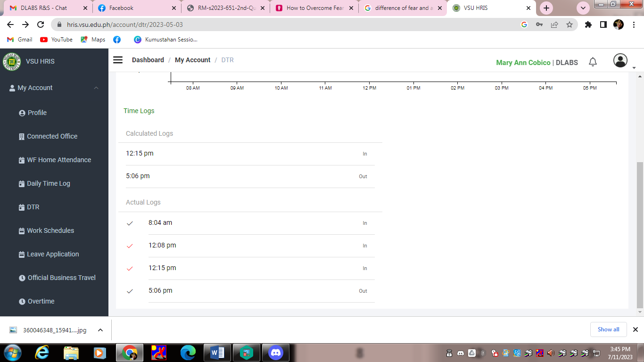Switch to the Facebook browser tab
644x362 pixels.
[136, 8]
